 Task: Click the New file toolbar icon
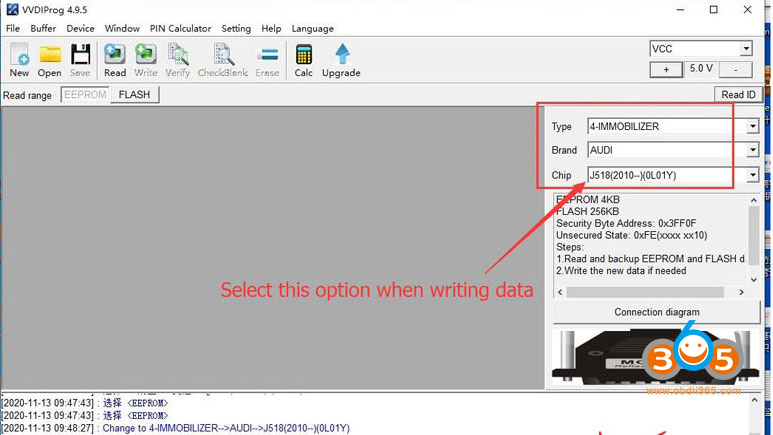tap(19, 60)
